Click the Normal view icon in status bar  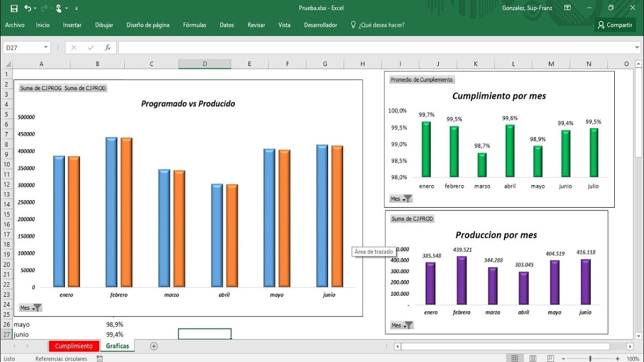click(x=515, y=358)
